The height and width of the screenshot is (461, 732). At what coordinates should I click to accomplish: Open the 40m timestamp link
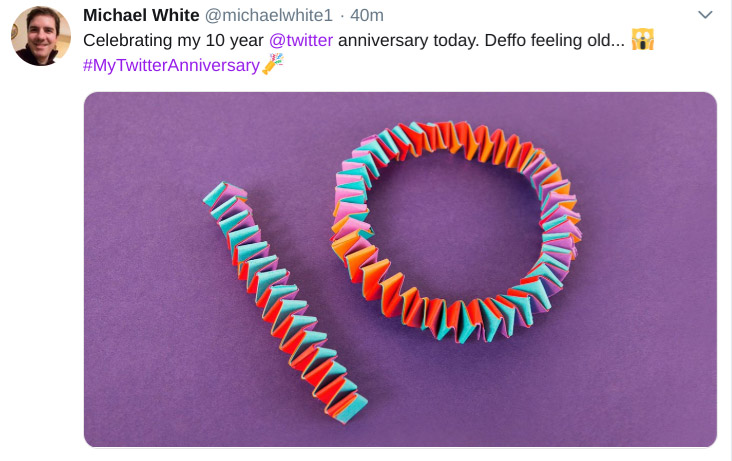[367, 16]
